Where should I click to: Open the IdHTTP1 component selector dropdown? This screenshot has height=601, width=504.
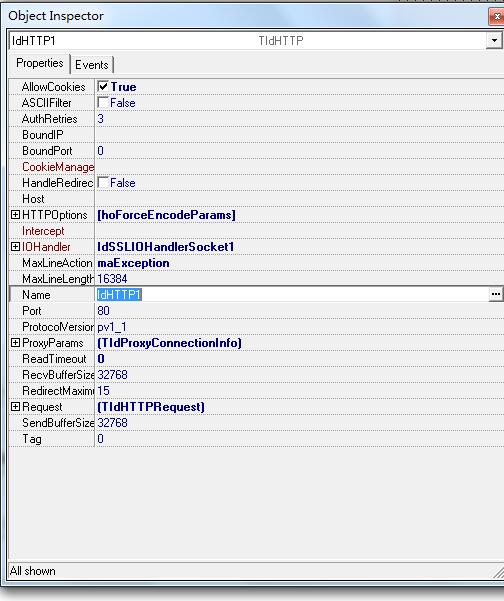[494, 40]
